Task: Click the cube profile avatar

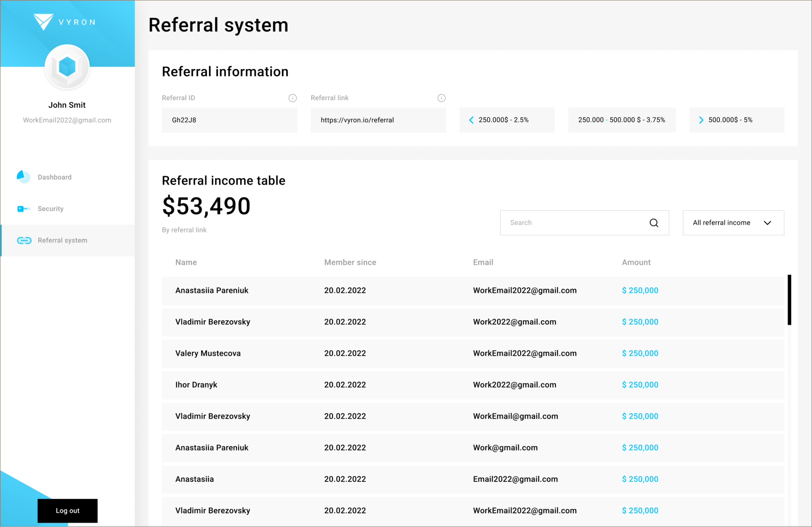Action: pos(67,67)
